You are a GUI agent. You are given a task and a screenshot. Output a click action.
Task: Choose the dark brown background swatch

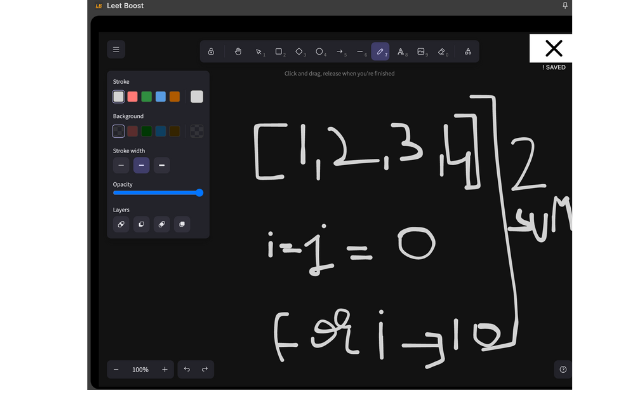coord(175,131)
